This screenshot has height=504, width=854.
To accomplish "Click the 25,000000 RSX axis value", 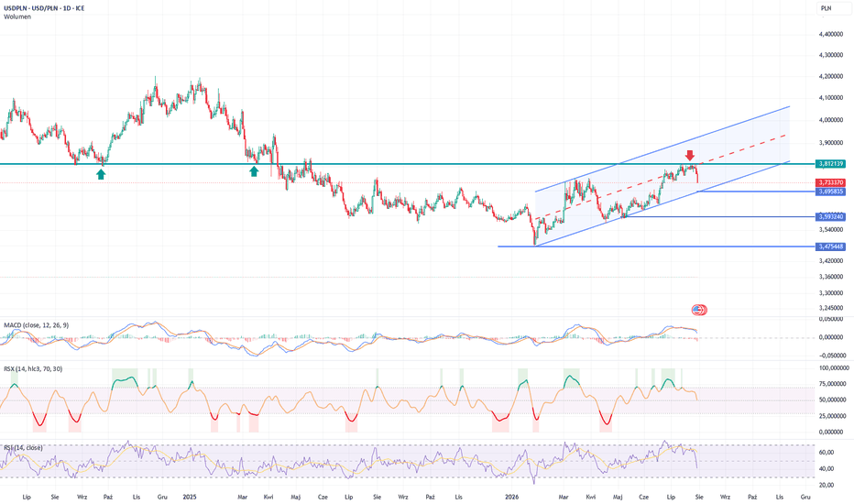I will click(x=832, y=416).
